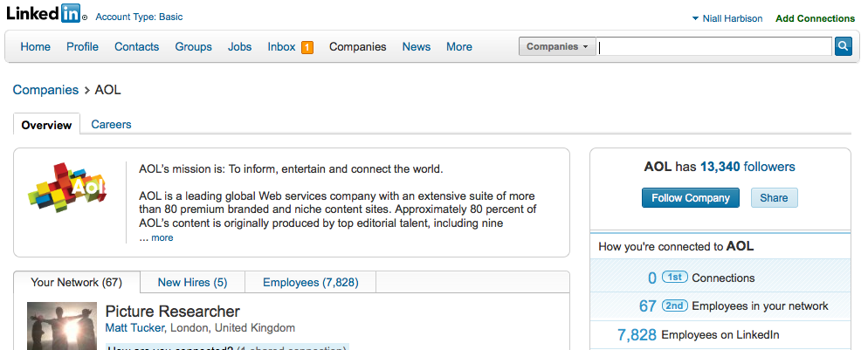Select Companies in the navigation bar

pos(358,47)
